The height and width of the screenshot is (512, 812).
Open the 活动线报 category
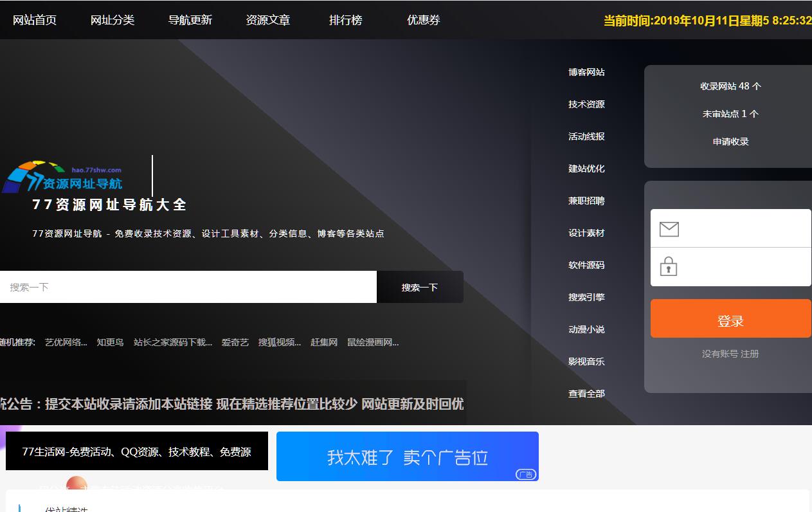coord(586,136)
